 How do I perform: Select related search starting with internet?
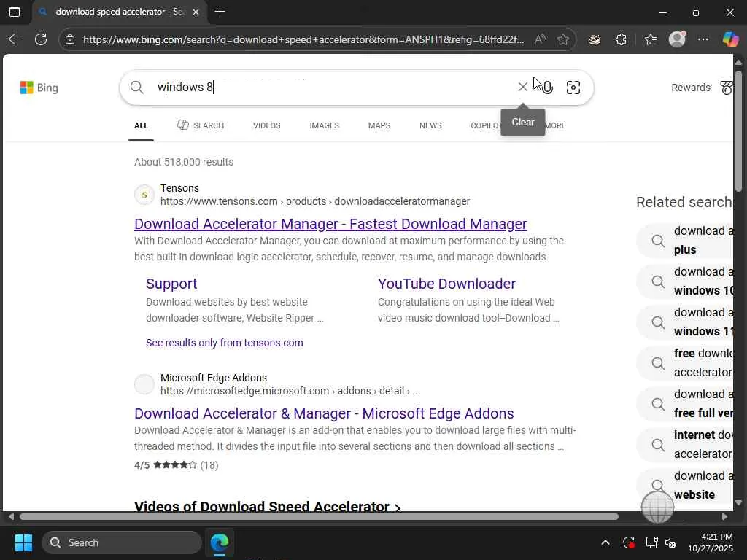pyautogui.click(x=684, y=445)
